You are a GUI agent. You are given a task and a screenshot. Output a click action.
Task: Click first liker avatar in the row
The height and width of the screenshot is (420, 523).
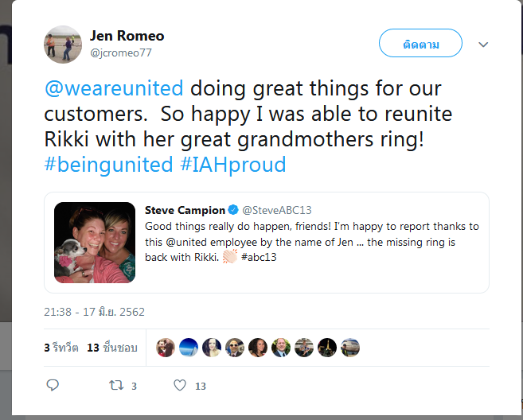(166, 348)
